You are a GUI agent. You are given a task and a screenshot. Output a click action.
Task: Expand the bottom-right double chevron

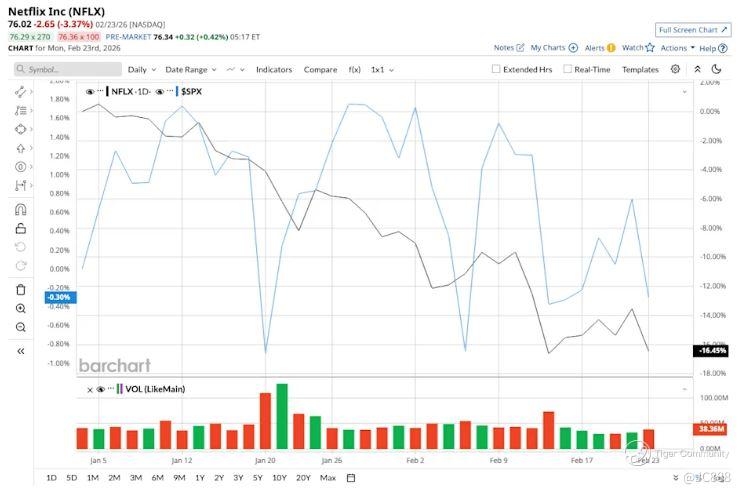pos(676,477)
